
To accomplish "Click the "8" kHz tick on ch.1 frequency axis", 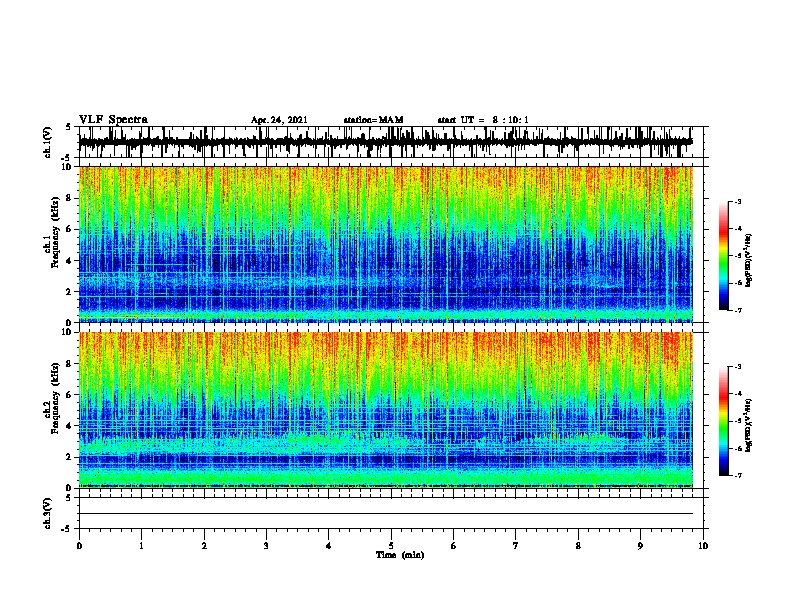I will (70, 198).
